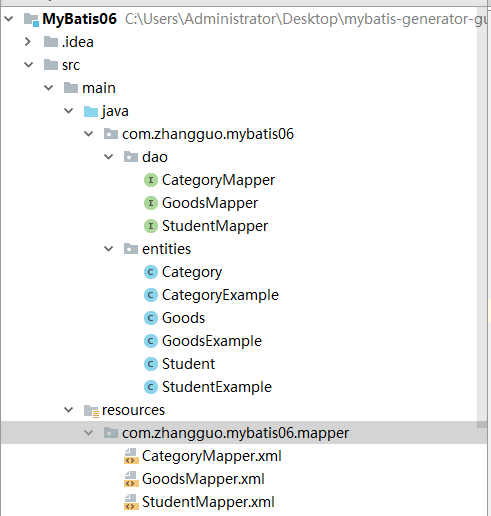Image resolution: width=491 pixels, height=516 pixels.
Task: Click the StudentMapper.xml file icon
Action: (131, 502)
